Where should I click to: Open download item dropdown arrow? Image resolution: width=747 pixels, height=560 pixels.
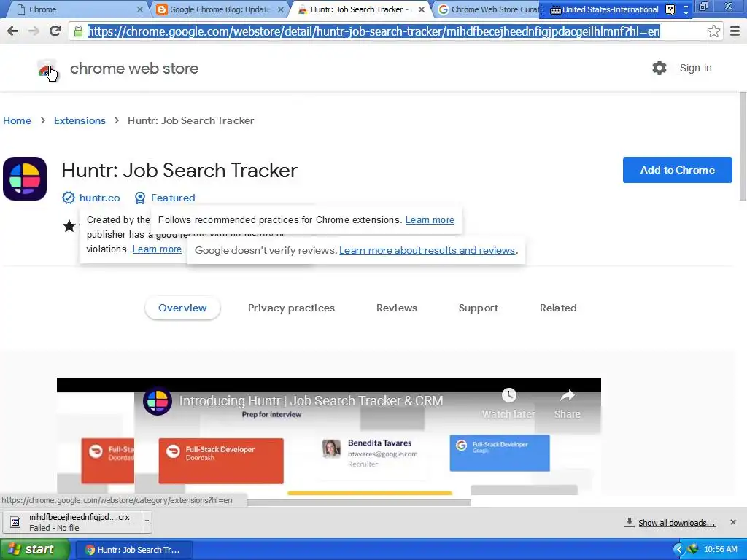click(x=147, y=521)
